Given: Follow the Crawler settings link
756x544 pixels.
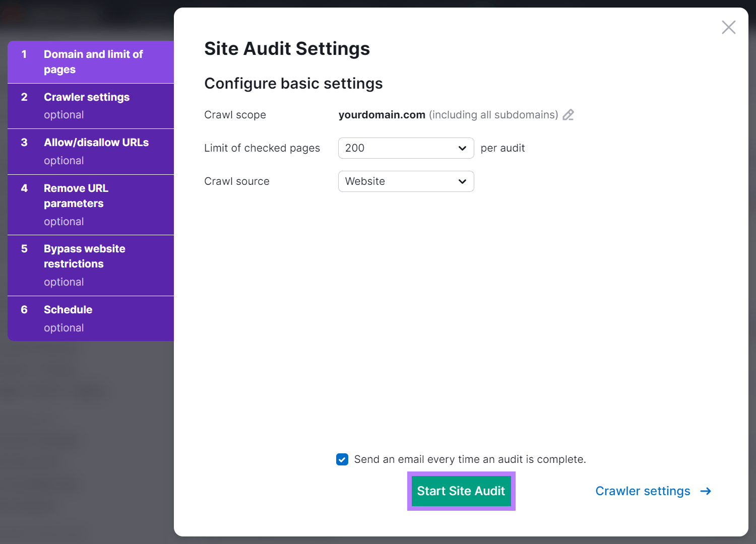Looking at the screenshot, I should [643, 491].
